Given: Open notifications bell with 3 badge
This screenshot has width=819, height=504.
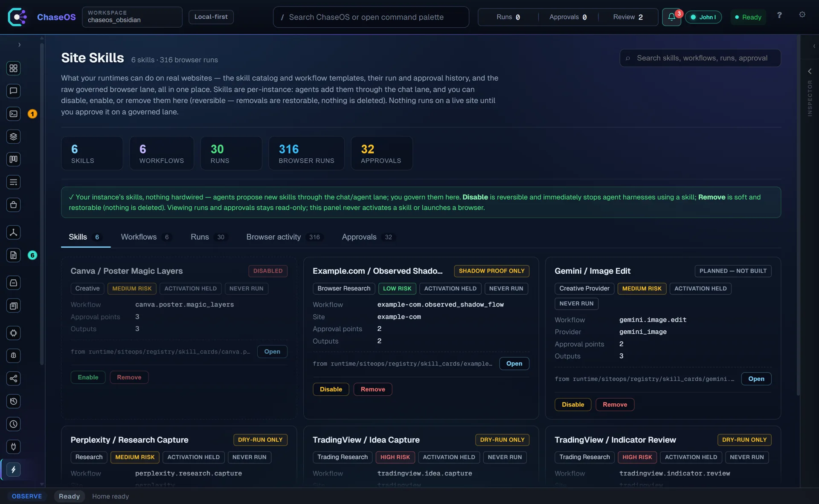Looking at the screenshot, I should [x=671, y=17].
